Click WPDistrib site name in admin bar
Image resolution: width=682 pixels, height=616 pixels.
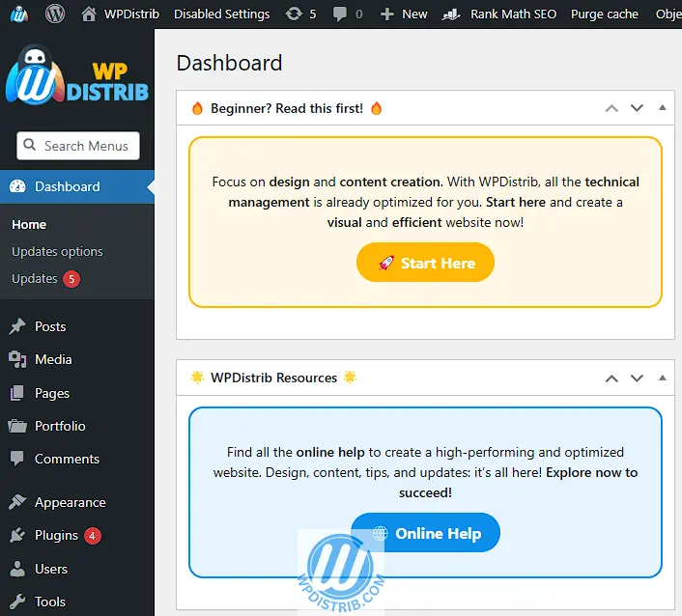tap(131, 14)
